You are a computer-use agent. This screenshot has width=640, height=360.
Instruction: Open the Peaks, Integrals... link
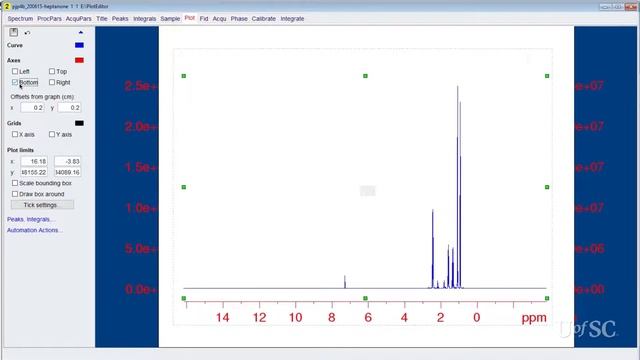coord(31,219)
